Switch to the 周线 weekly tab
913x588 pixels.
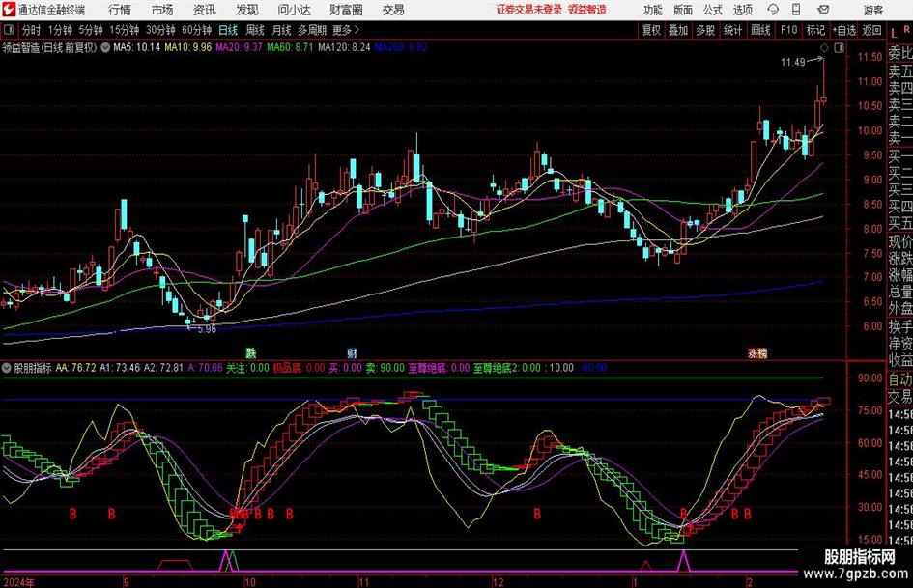(255, 30)
